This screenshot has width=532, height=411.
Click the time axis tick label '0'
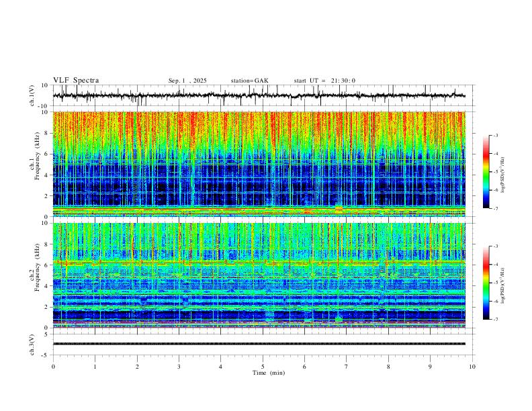coord(53,367)
